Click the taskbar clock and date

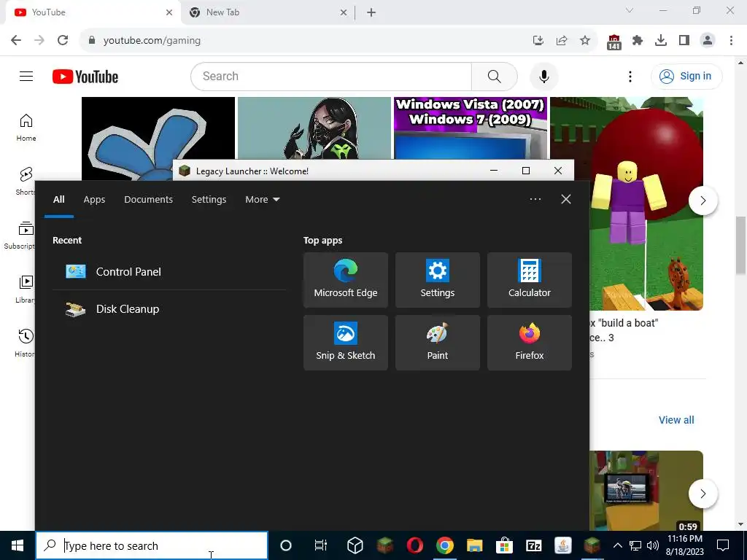click(685, 545)
